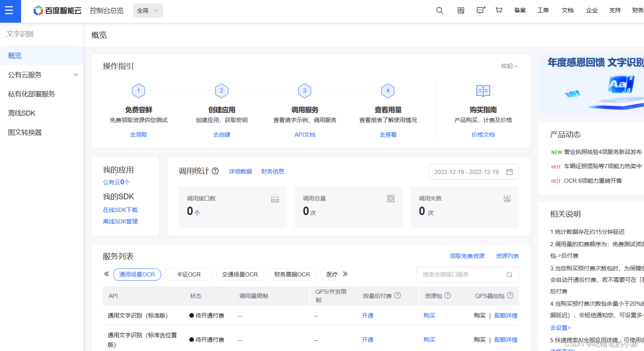Click help icon beside 按量后付费 header
Image resolution: width=644 pixels, height=351 pixels.
point(397,295)
